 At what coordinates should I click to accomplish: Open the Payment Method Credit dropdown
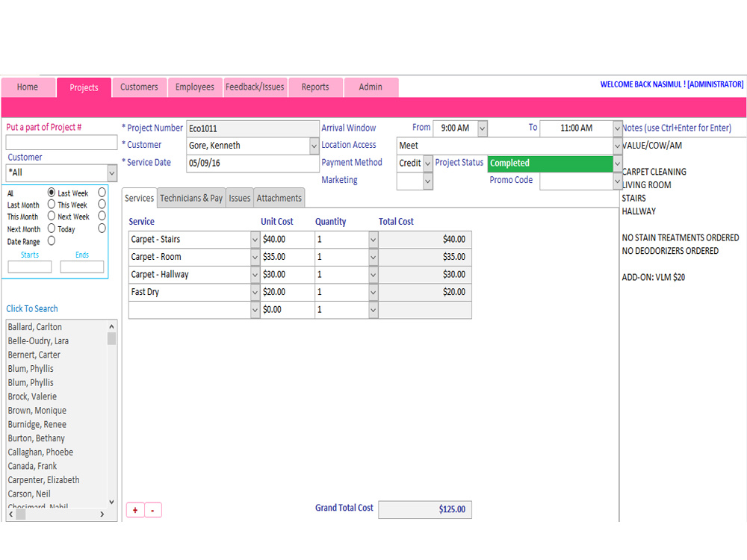pyautogui.click(x=428, y=164)
